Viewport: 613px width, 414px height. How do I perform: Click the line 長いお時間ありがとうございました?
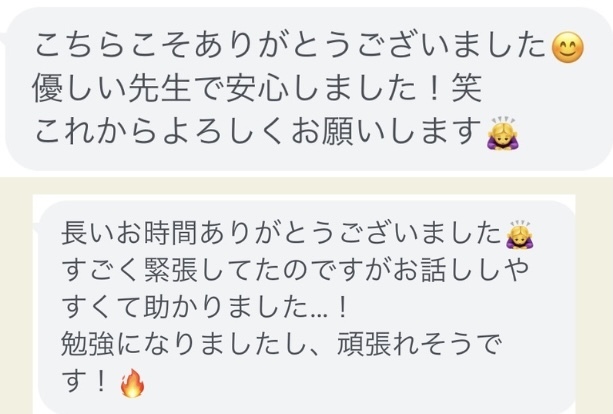(281, 234)
